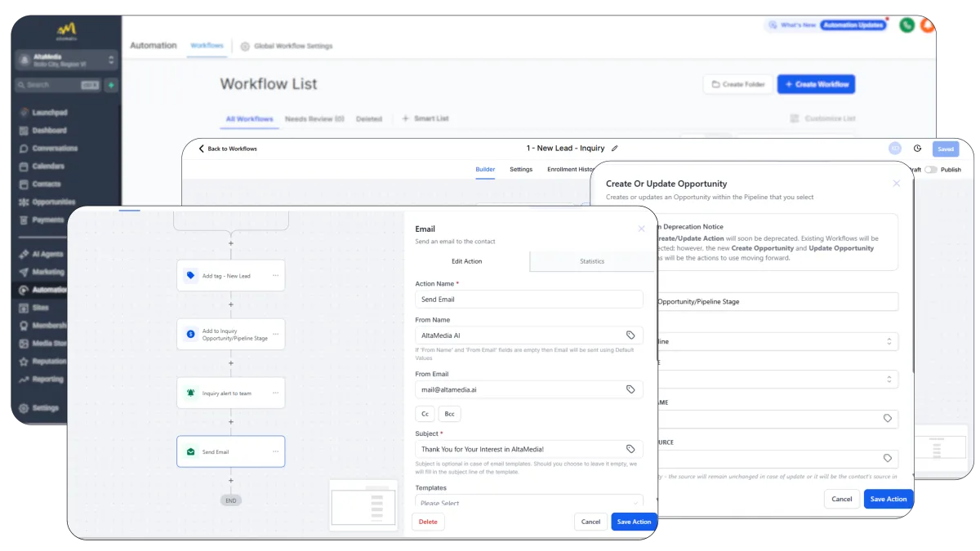Open ellipsis menu on Inquiry alert step

click(275, 393)
